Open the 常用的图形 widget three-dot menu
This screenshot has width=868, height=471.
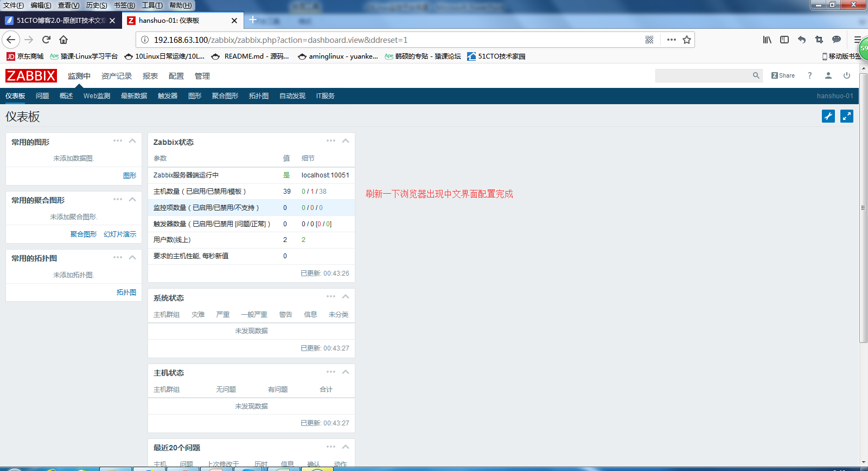coord(118,141)
